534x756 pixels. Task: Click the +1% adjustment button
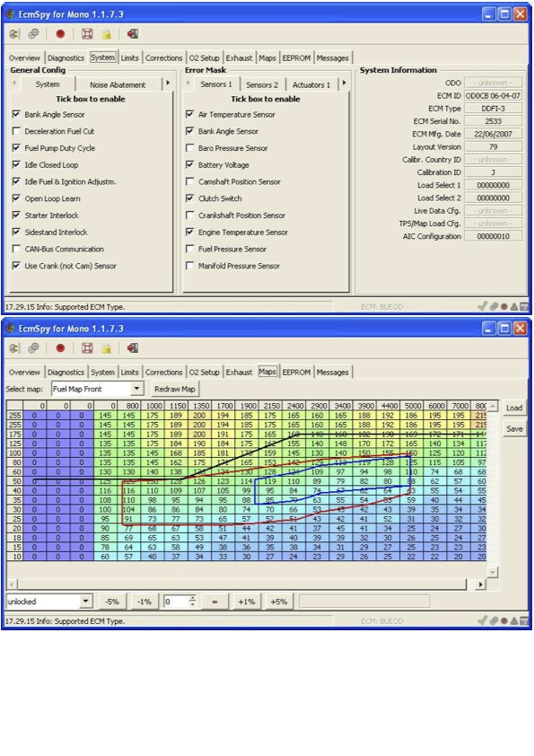246,602
